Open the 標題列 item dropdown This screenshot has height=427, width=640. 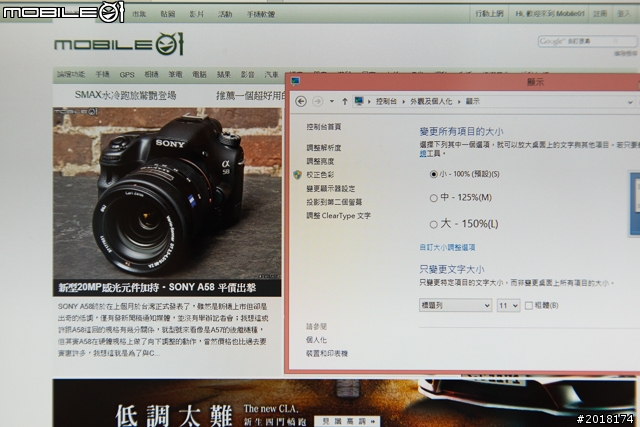coord(455,305)
